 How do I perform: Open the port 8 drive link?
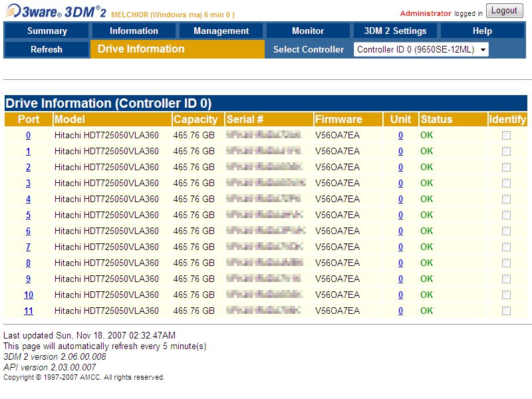(28, 263)
